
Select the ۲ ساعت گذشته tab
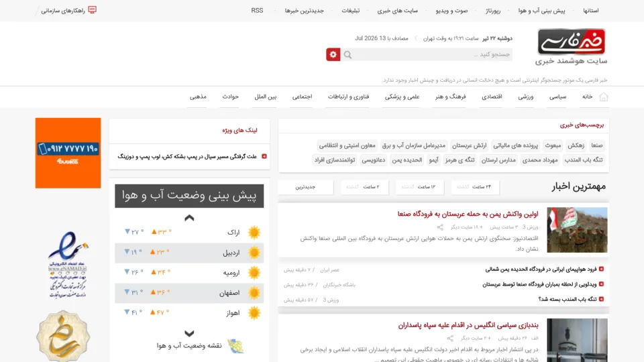pos(364,187)
